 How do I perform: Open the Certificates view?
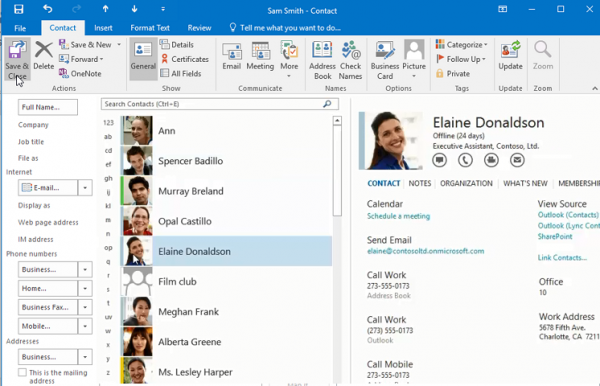(x=185, y=59)
